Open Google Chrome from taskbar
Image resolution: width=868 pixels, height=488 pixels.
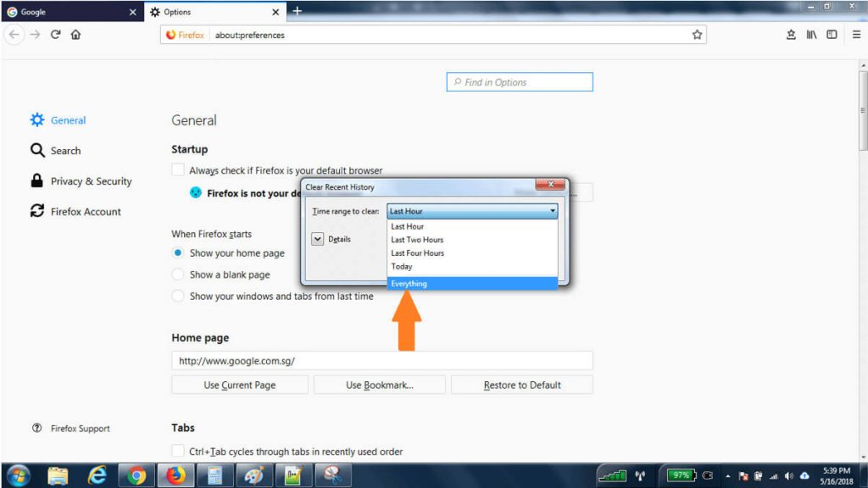tap(136, 475)
